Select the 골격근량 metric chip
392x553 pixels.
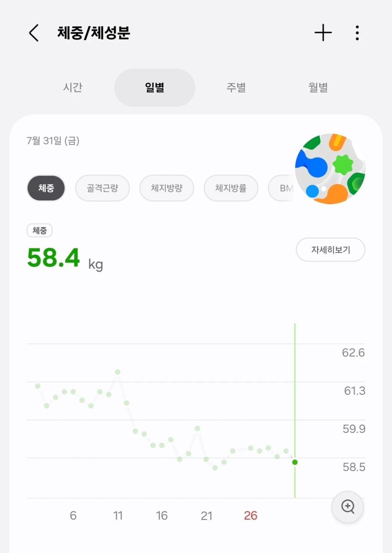(103, 188)
